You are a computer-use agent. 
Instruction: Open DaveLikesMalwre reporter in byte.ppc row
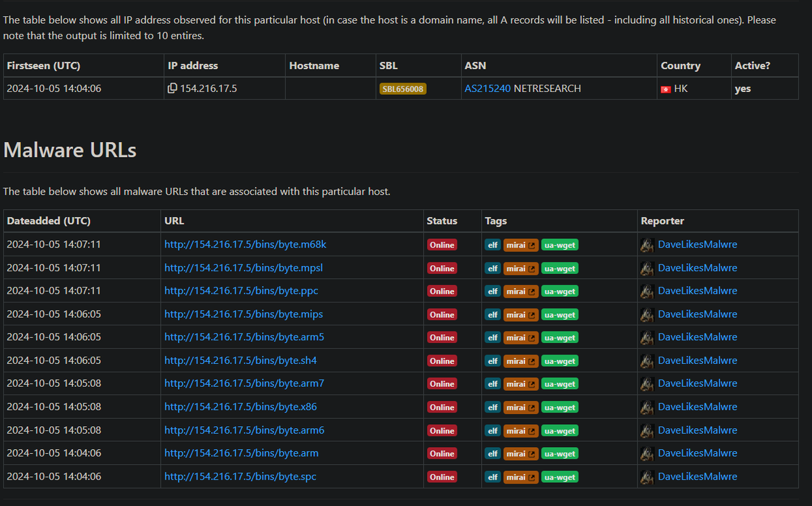pos(698,291)
